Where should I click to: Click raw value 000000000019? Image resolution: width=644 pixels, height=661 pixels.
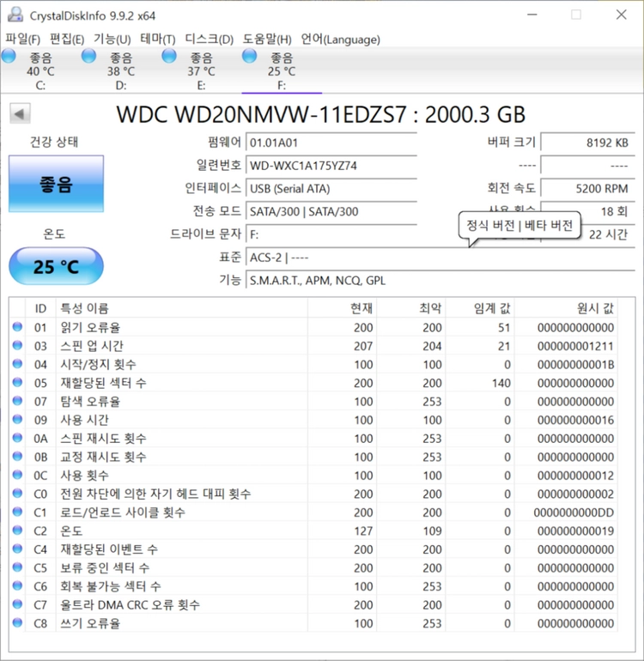(x=575, y=531)
